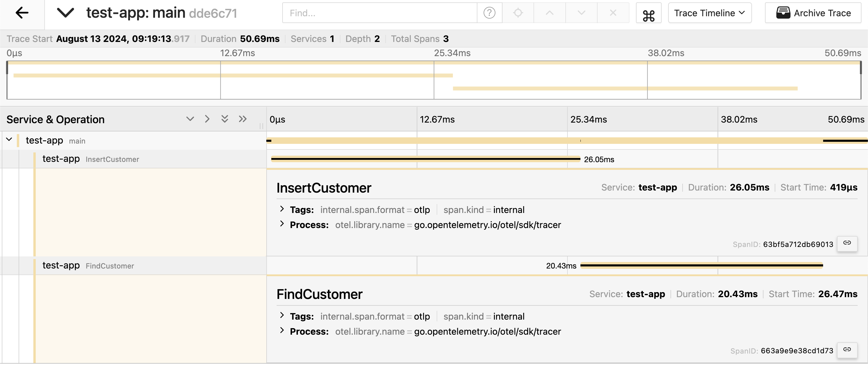Go to next search result arrow
Viewport: 868px width, 371px height.
[581, 13]
